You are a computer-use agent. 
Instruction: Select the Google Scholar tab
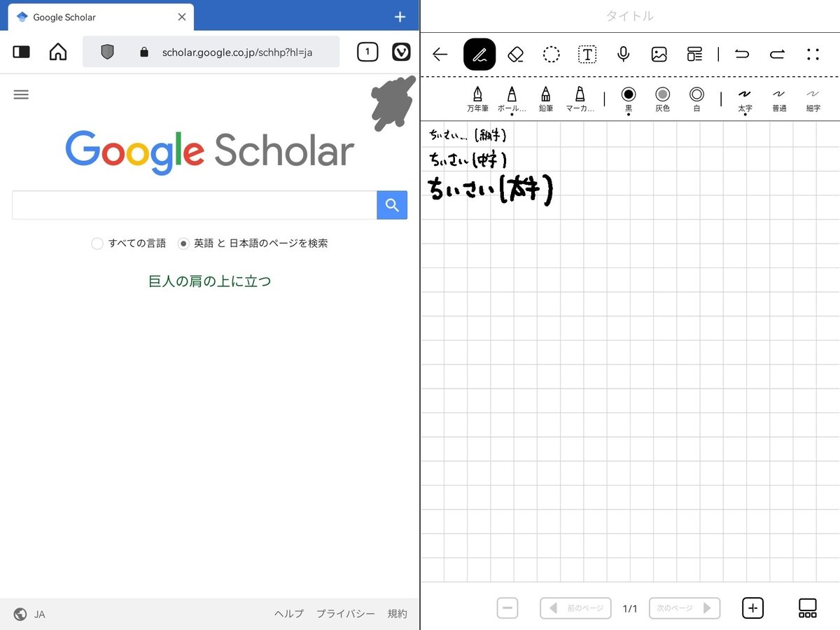pos(101,17)
